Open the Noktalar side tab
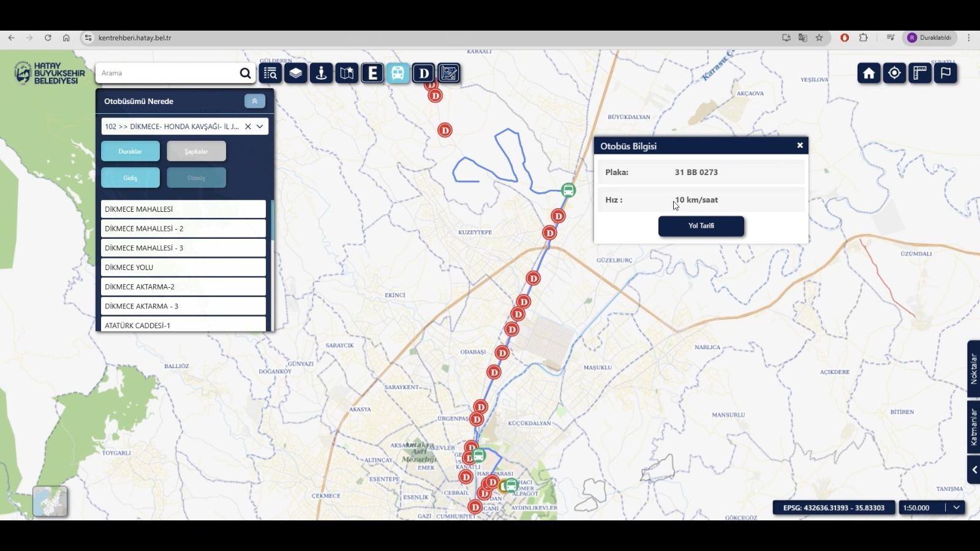The image size is (980, 551). pyautogui.click(x=973, y=369)
